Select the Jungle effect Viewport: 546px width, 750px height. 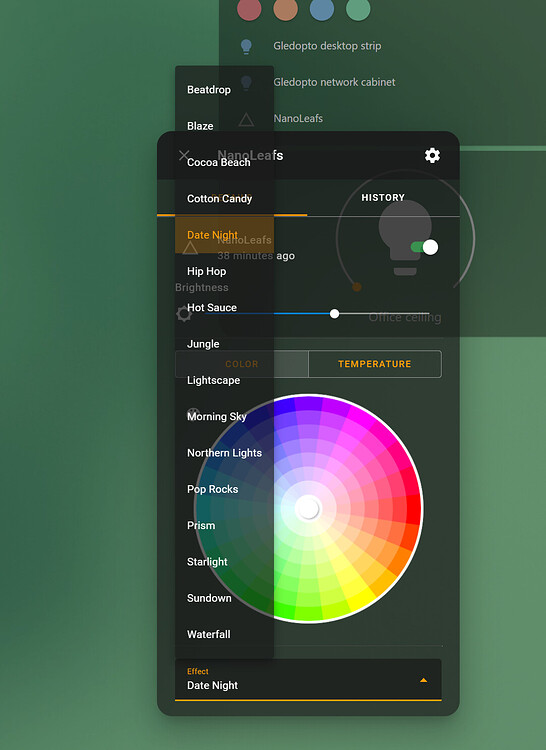click(224, 344)
